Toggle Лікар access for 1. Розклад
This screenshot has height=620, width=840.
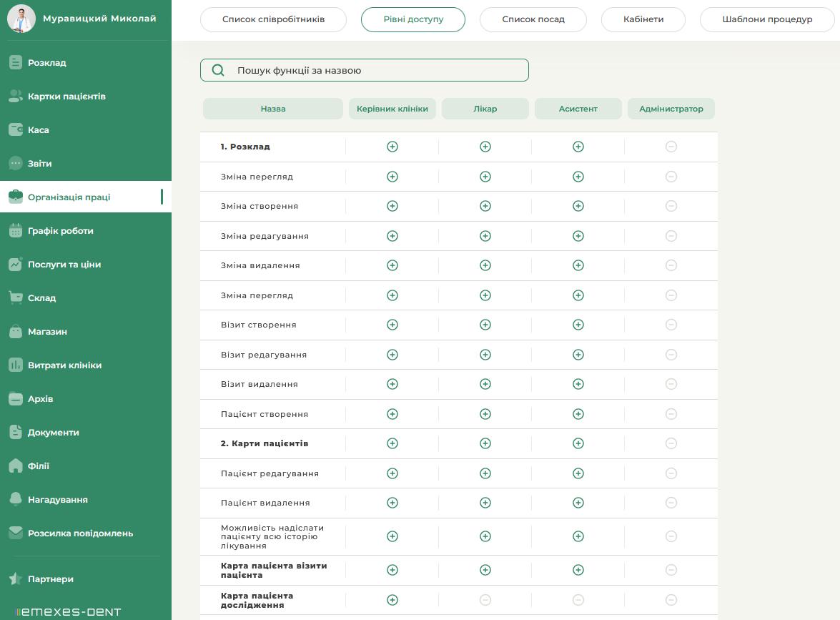point(485,147)
